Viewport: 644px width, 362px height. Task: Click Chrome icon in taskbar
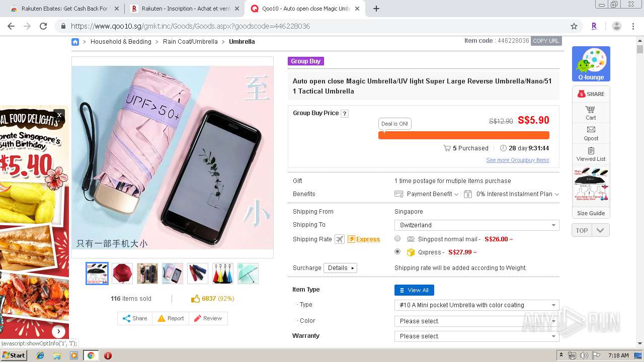(x=91, y=355)
